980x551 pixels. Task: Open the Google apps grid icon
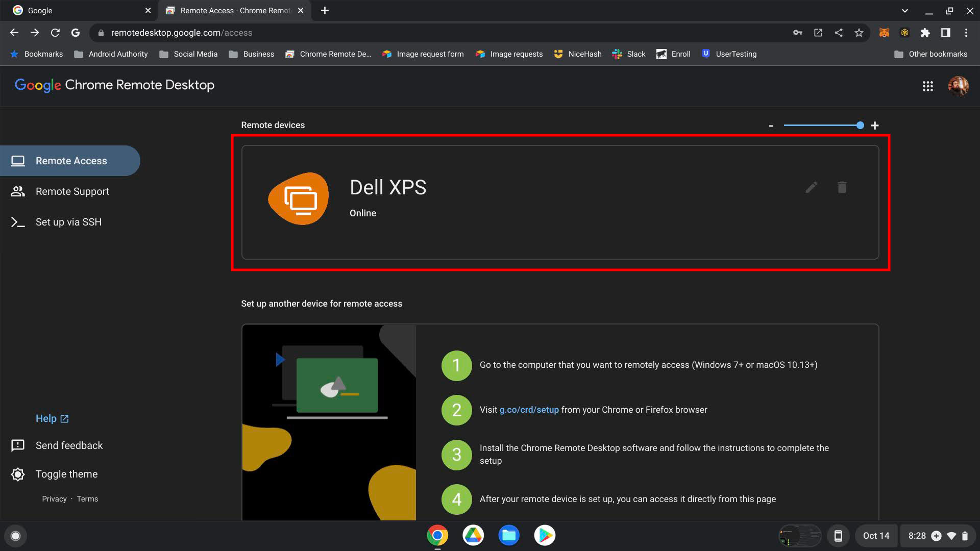(x=927, y=86)
